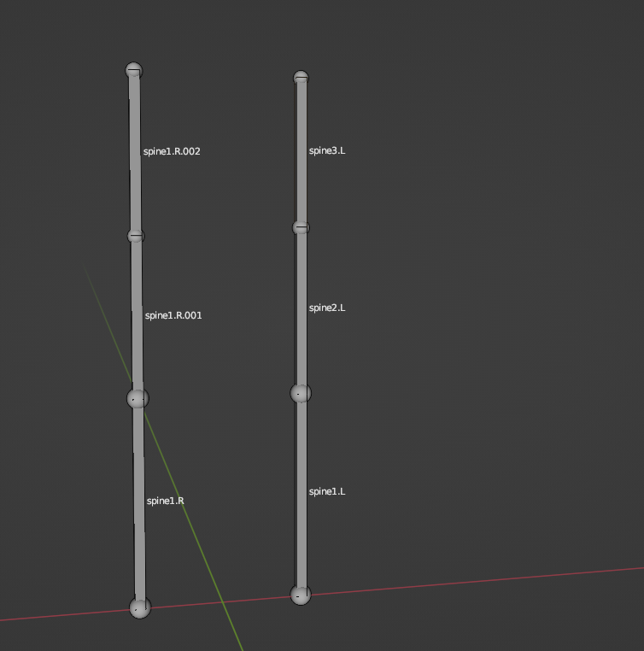Select root joint at base of spine1.L
Screen dimensions: 644x651
tap(301, 595)
